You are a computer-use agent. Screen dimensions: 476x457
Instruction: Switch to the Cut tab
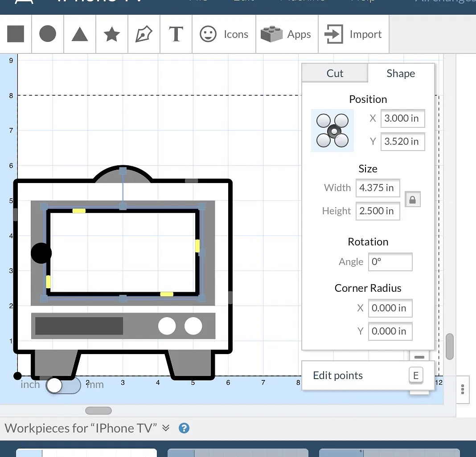pos(335,73)
